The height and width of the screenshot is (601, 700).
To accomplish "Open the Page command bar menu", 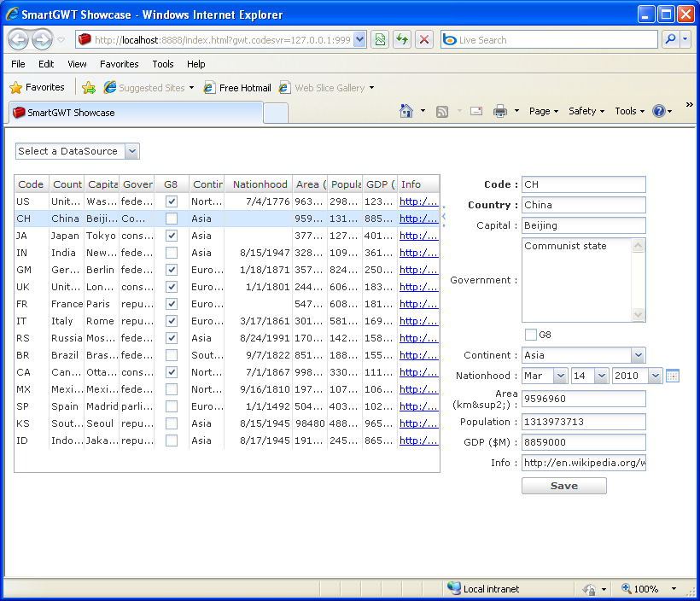I will click(x=544, y=111).
